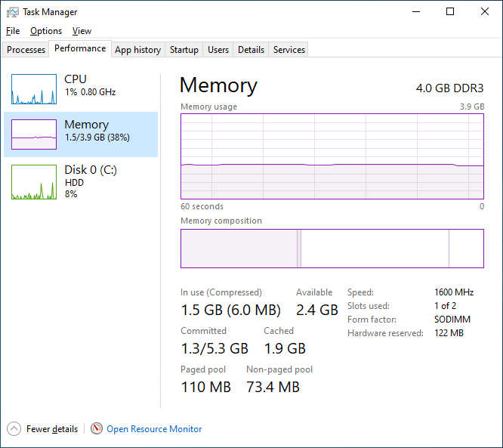The width and height of the screenshot is (503, 448).
Task: Click the Memory composition bar
Action: [x=332, y=249]
